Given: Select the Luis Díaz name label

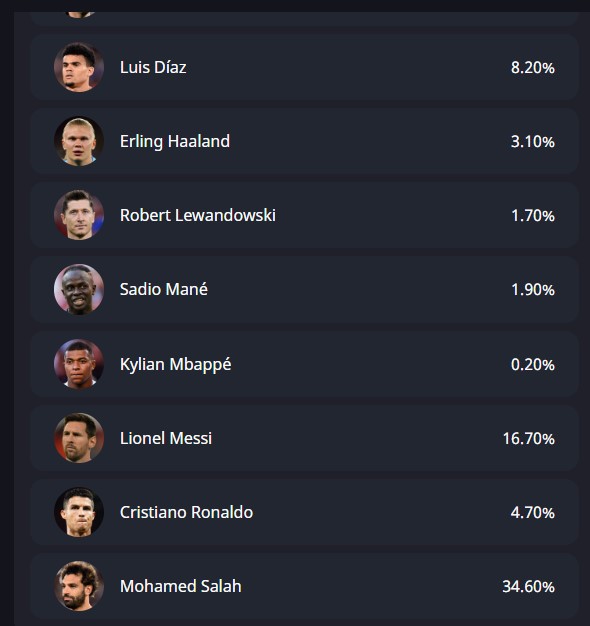Looking at the screenshot, I should [153, 67].
